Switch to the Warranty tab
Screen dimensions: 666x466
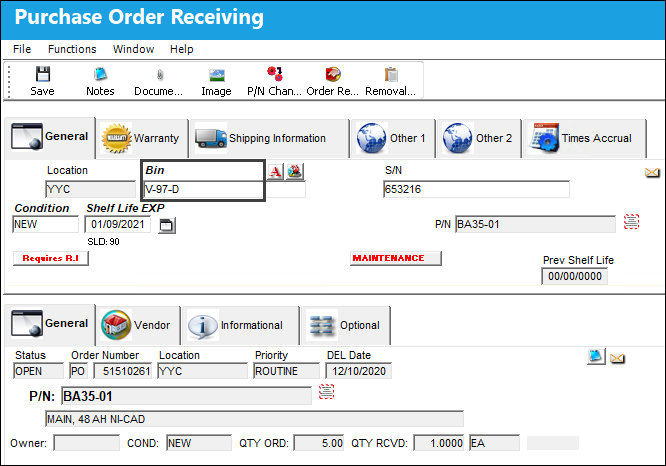point(141,138)
